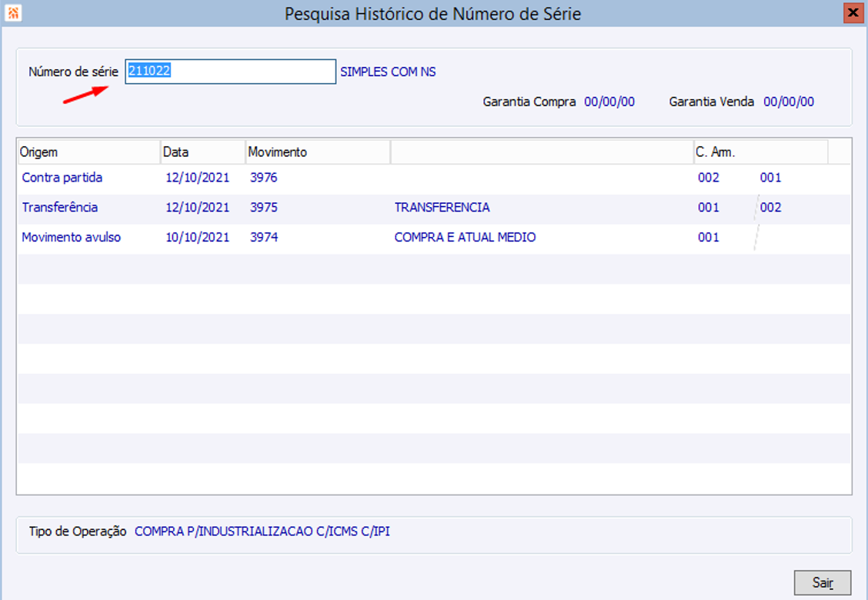Click the 001 destination in Contra partida row

click(x=770, y=178)
